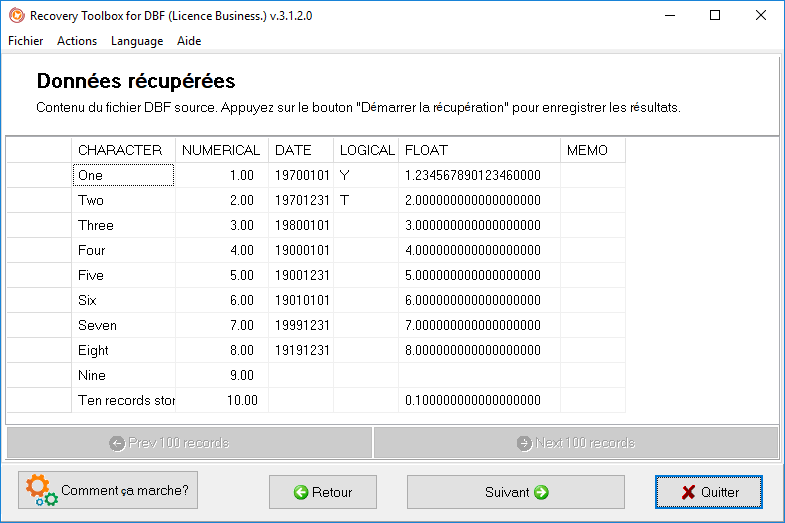This screenshot has width=785, height=523.
Task: Click the float value 0.100000000000000000
Action: (479, 400)
